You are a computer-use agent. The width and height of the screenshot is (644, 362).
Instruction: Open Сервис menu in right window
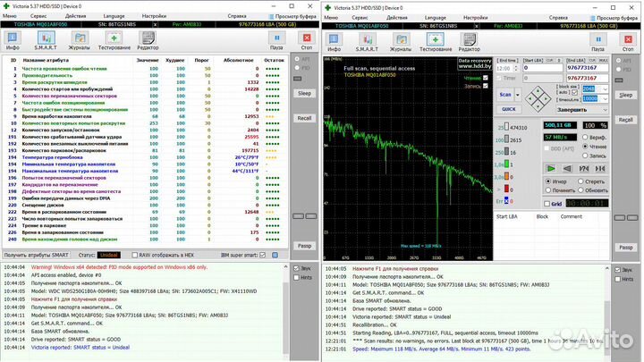[x=360, y=16]
